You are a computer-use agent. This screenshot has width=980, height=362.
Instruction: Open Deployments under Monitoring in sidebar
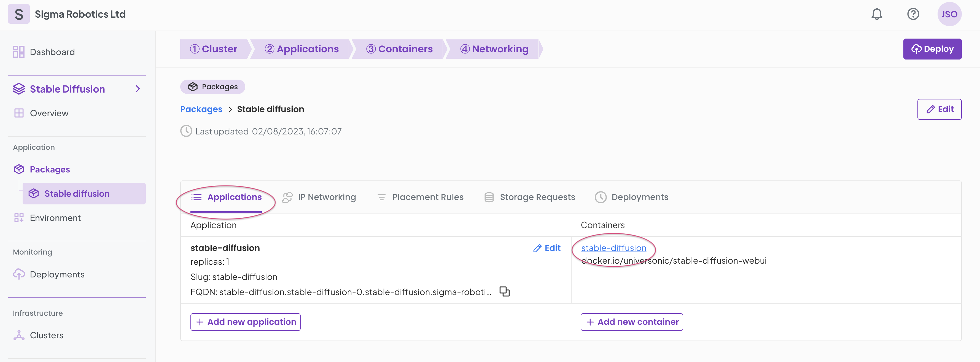coord(57,275)
